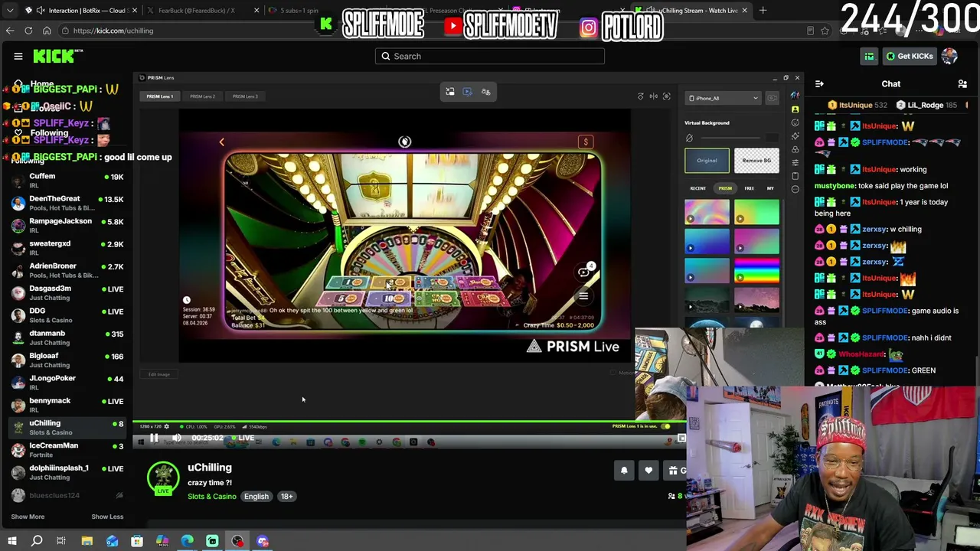Select the FREE backgrounds tab
The image size is (980, 551).
coord(750,188)
